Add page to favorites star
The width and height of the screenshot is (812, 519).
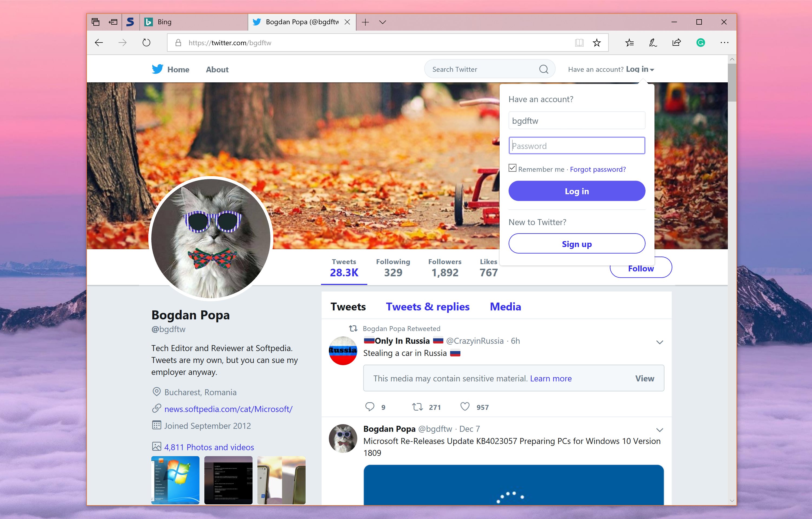[x=597, y=43]
